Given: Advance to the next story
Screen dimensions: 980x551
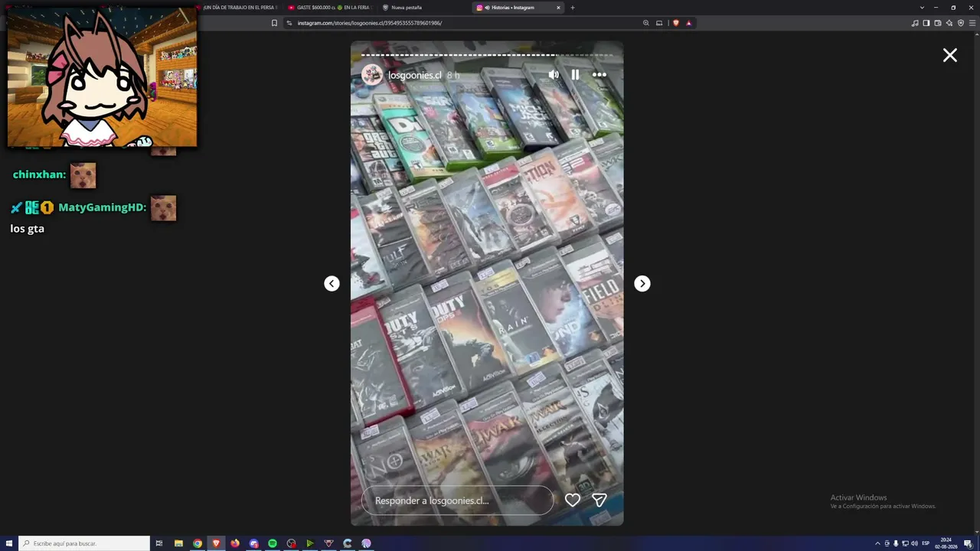Looking at the screenshot, I should (642, 284).
